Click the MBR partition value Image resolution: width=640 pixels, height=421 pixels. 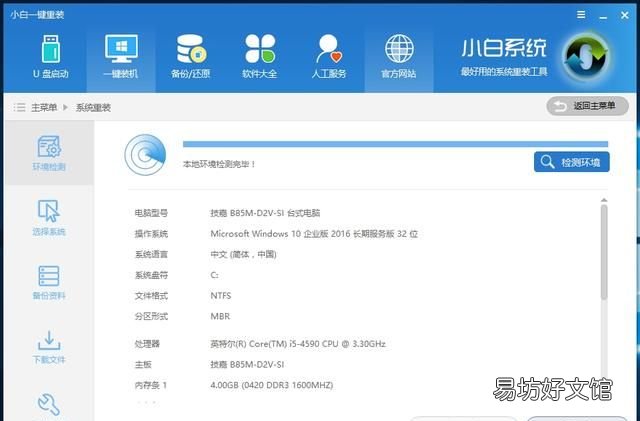click(x=220, y=316)
